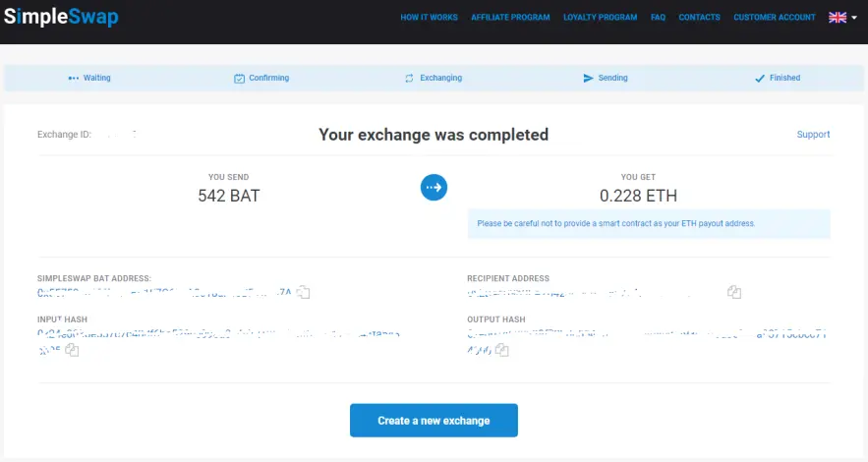Open How It Works page
The width and height of the screenshot is (868, 462).
(429, 17)
